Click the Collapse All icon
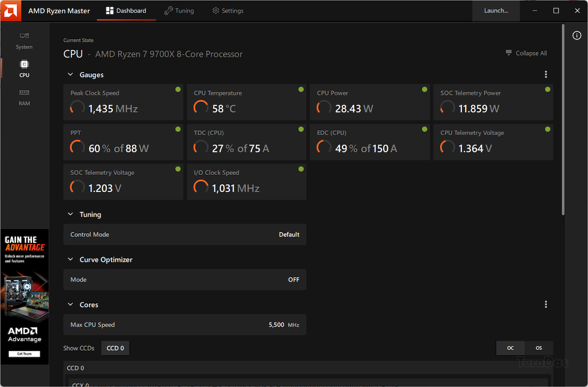Viewport: 588px width, 387px height. tap(509, 53)
